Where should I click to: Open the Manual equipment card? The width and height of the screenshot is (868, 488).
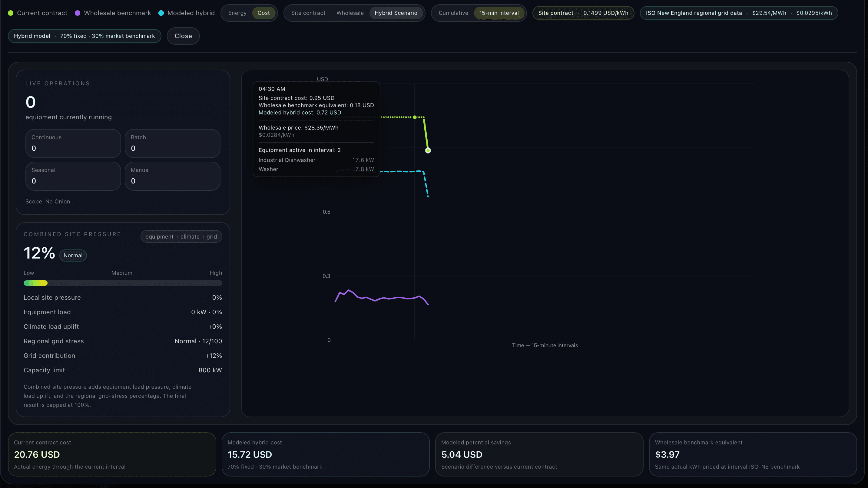173,176
